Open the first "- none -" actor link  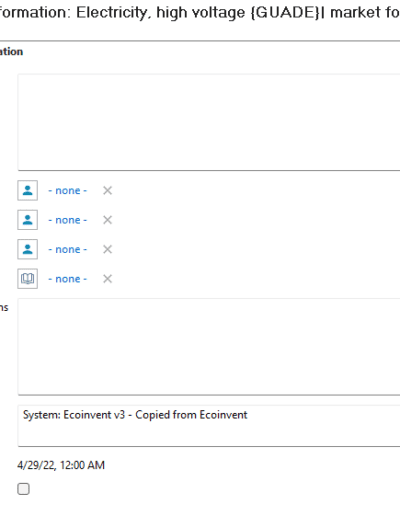coord(68,191)
